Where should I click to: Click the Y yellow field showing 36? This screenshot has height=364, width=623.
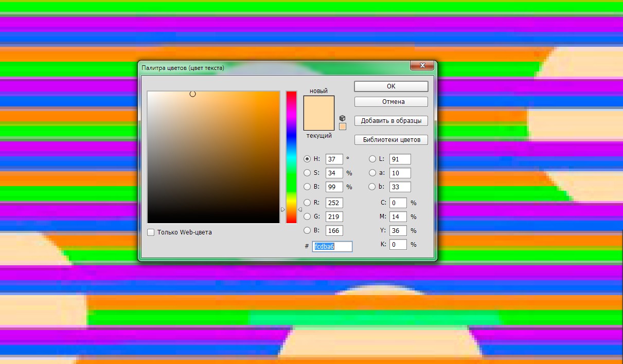click(x=398, y=230)
